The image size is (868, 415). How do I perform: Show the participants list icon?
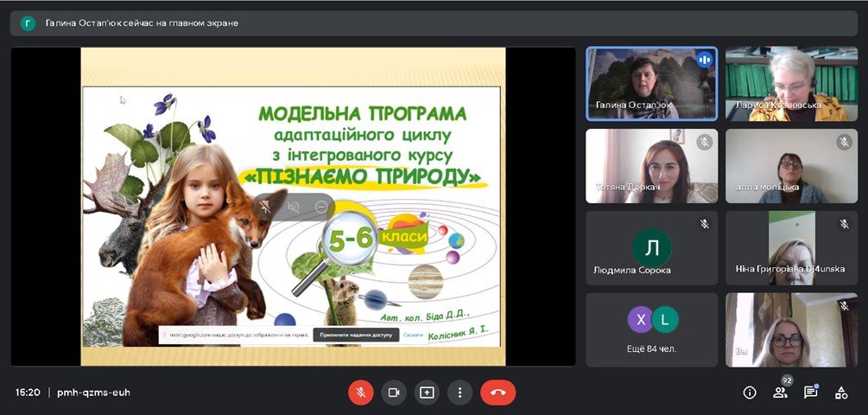[780, 393]
